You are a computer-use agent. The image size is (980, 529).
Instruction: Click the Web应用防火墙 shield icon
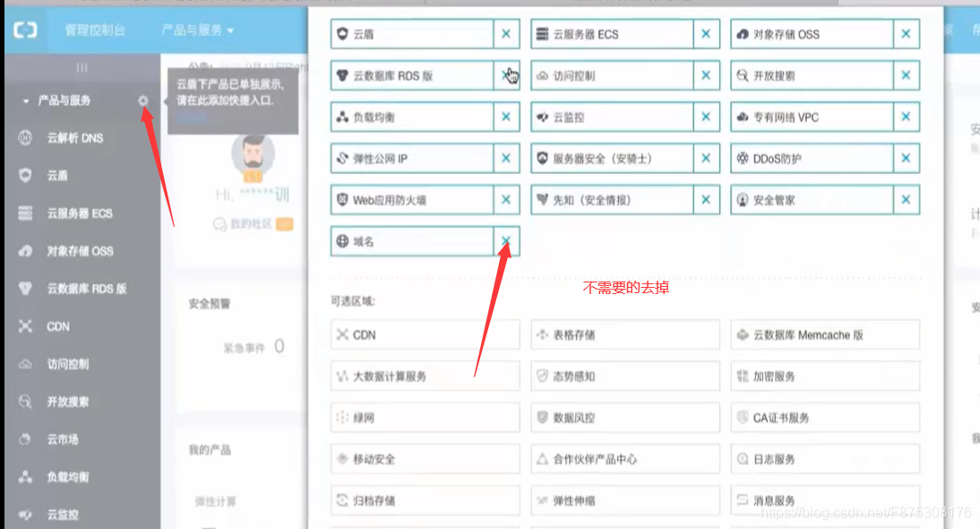coord(342,199)
